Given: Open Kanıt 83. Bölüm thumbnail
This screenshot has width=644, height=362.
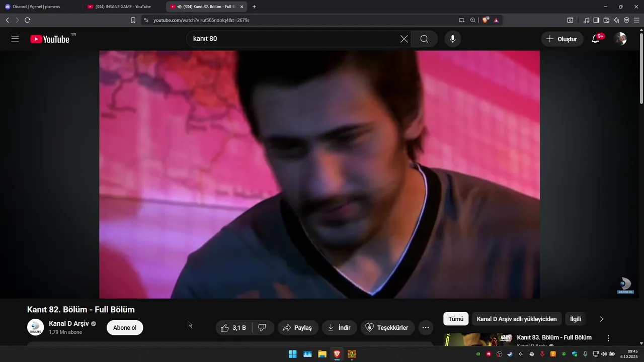Looking at the screenshot, I should (x=478, y=339).
